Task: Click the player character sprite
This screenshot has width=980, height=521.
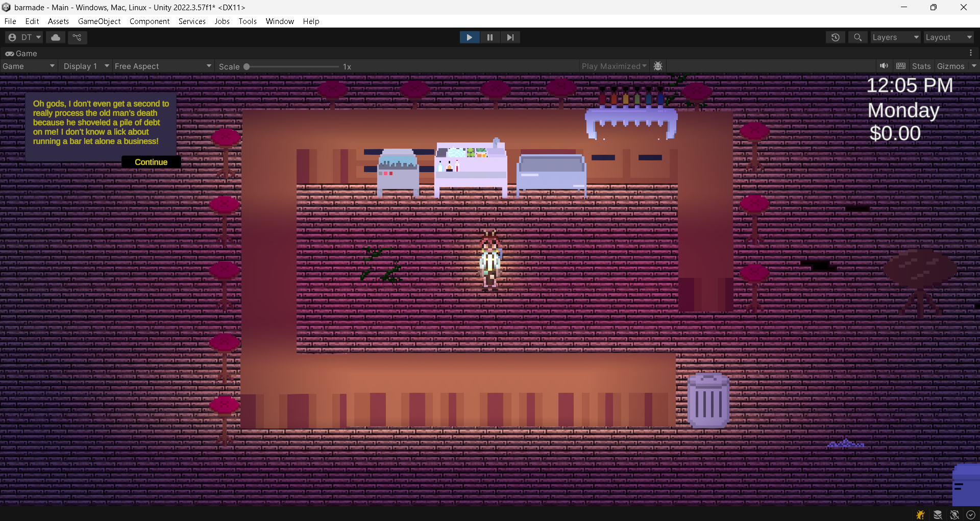Action: (x=490, y=262)
